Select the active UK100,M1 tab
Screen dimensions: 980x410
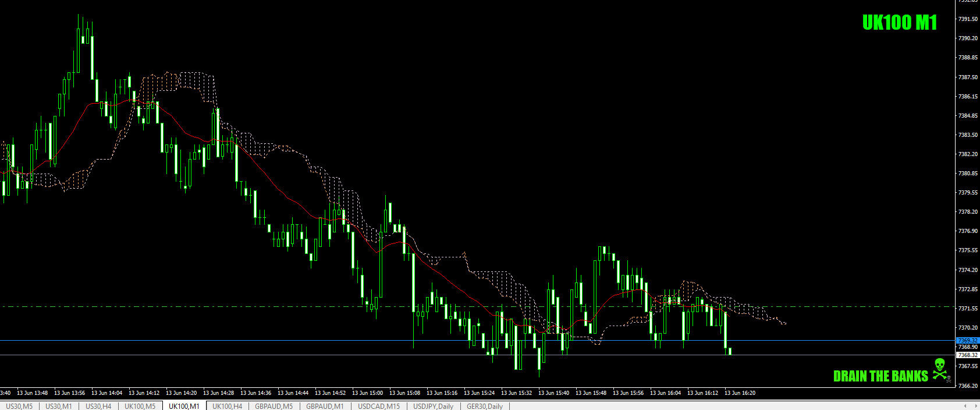coord(184,406)
